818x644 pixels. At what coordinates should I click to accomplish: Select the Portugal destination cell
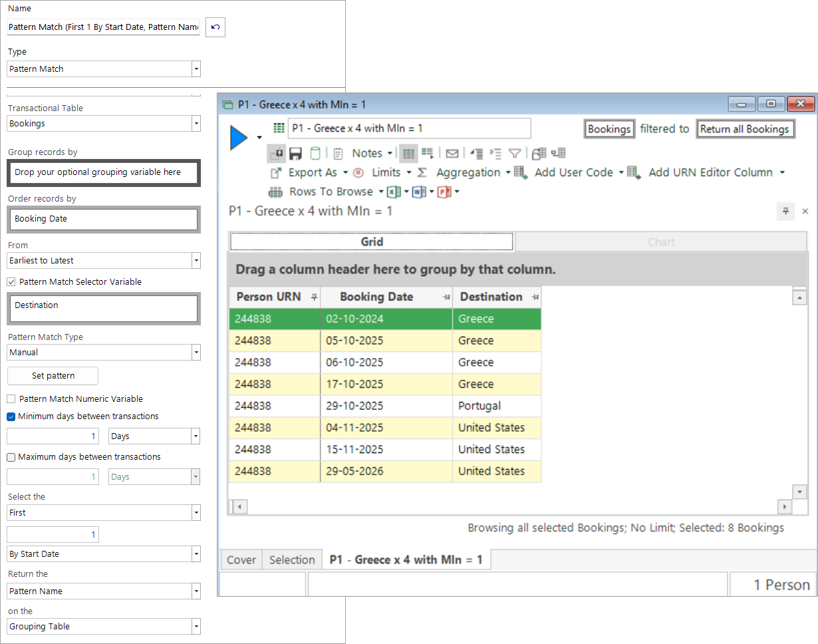(x=497, y=406)
